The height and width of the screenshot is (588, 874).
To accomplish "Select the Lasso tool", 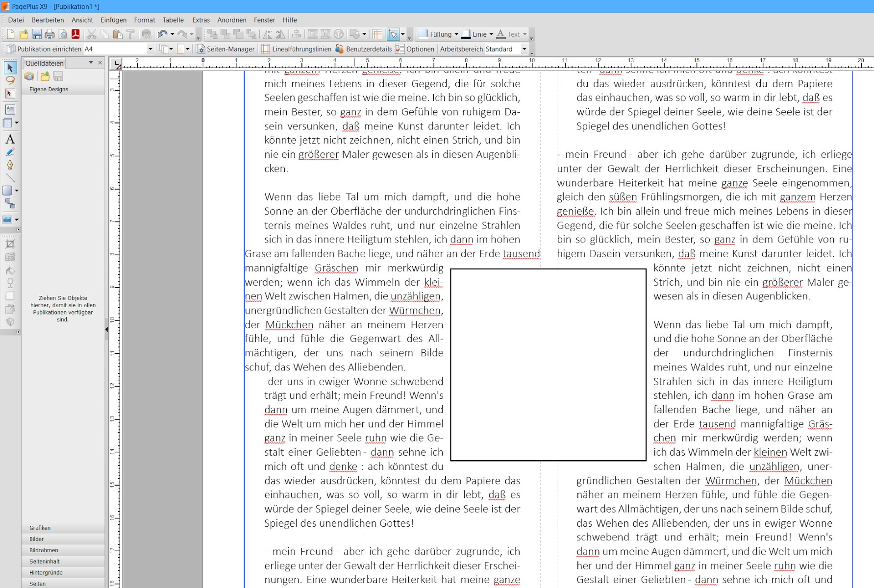I will (x=10, y=80).
